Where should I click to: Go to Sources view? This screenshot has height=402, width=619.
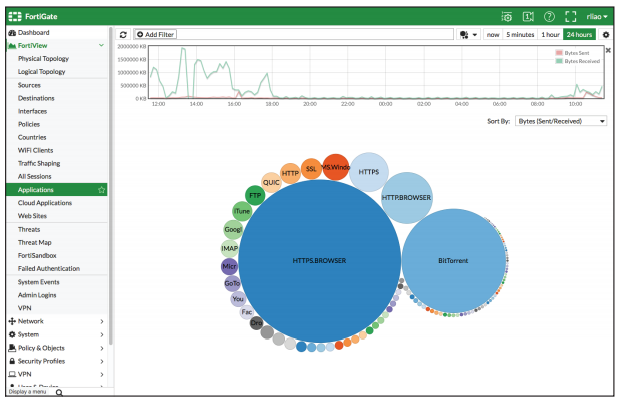click(29, 85)
